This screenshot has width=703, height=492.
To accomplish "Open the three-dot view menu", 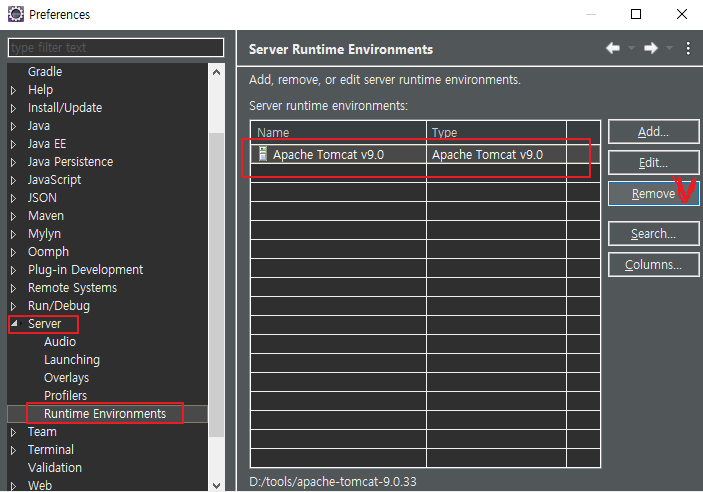I will [x=688, y=48].
